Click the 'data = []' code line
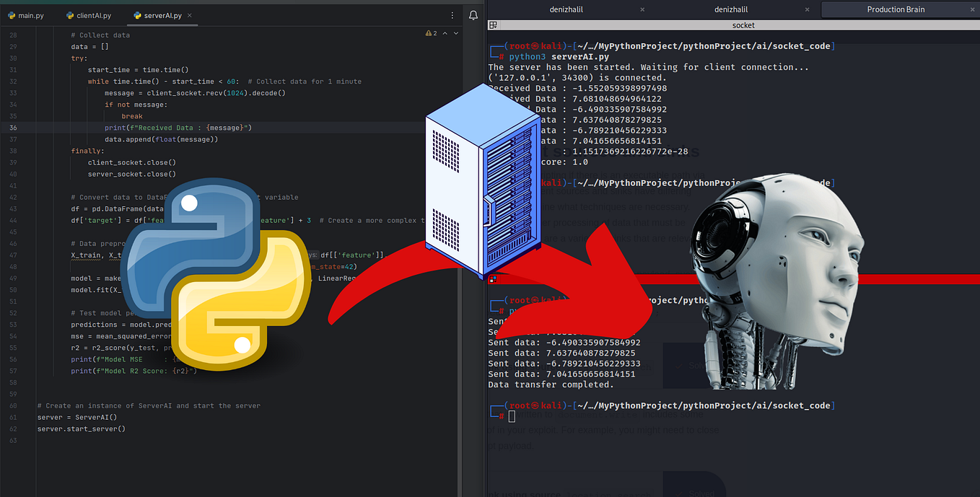Image resolution: width=980 pixels, height=497 pixels. click(x=89, y=47)
